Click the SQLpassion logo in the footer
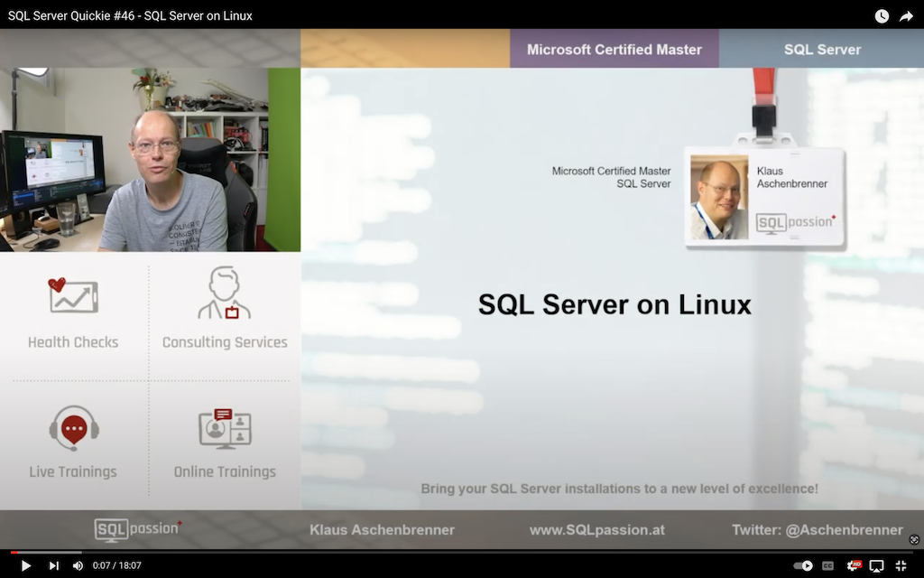 (138, 529)
